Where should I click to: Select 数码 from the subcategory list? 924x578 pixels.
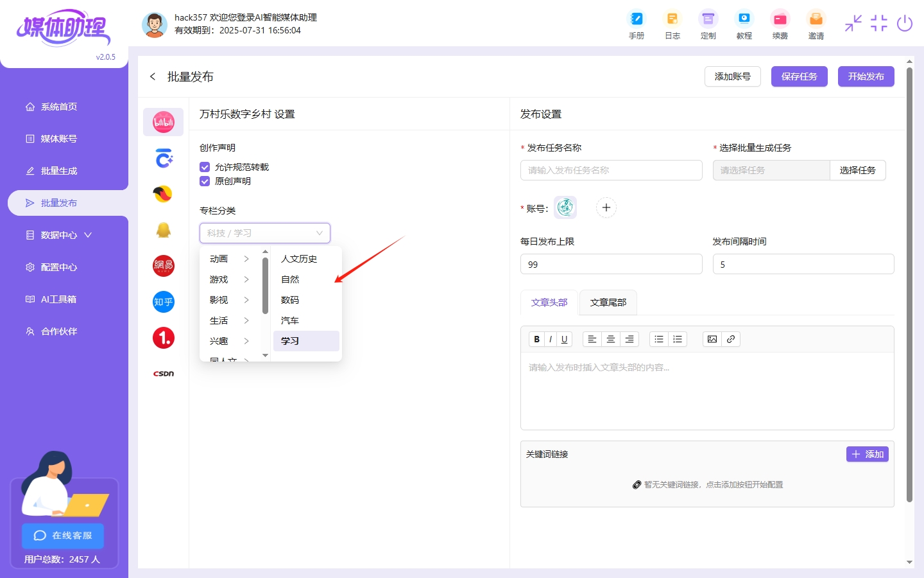[290, 300]
